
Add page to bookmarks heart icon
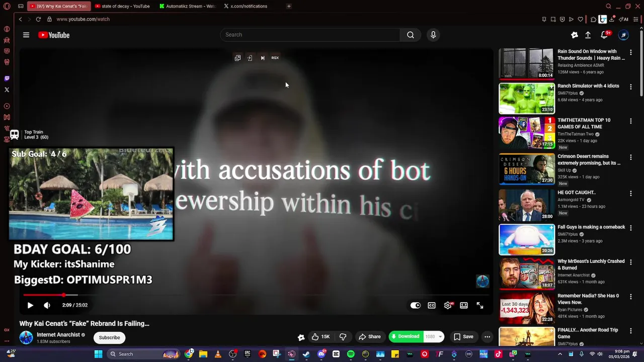pyautogui.click(x=580, y=20)
